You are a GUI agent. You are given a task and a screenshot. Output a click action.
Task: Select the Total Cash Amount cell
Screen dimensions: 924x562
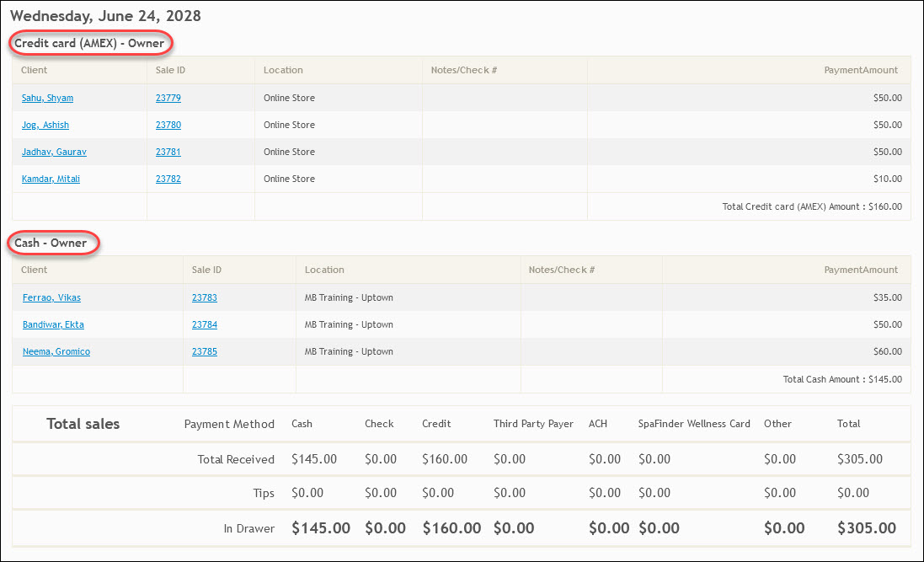[x=841, y=379]
